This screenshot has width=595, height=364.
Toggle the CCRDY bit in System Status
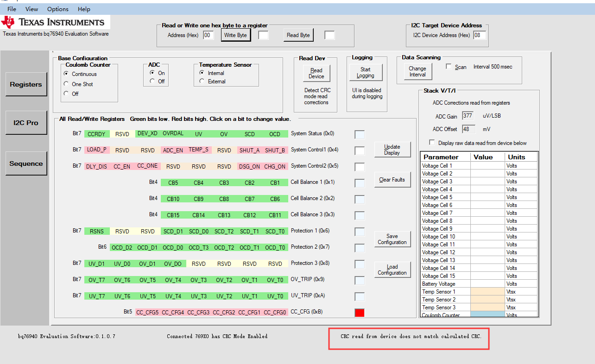(97, 134)
